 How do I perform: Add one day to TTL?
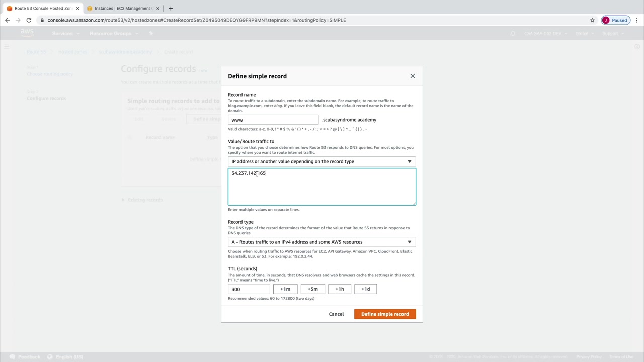pyautogui.click(x=366, y=289)
